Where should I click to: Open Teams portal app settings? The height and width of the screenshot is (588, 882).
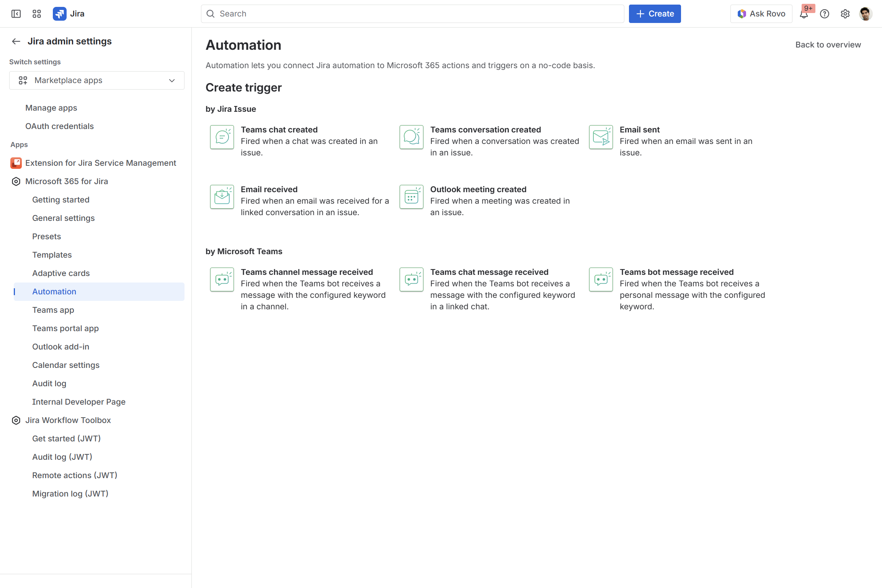65,328
